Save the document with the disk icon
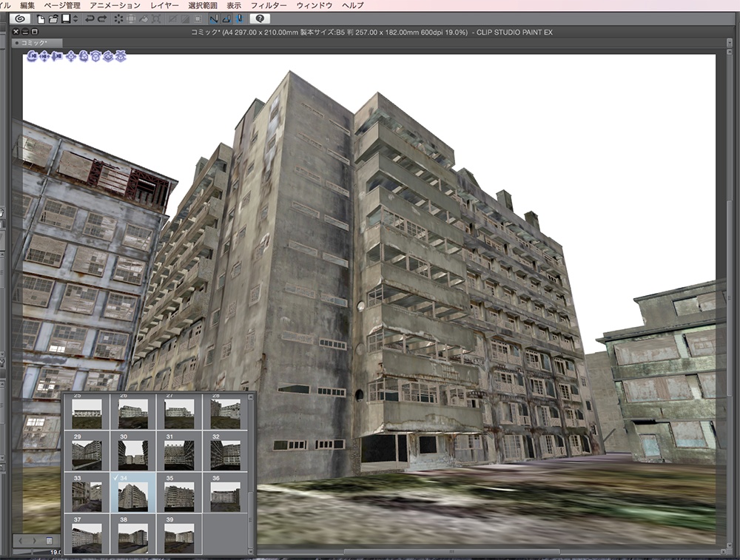The height and width of the screenshot is (560, 740). (66, 19)
